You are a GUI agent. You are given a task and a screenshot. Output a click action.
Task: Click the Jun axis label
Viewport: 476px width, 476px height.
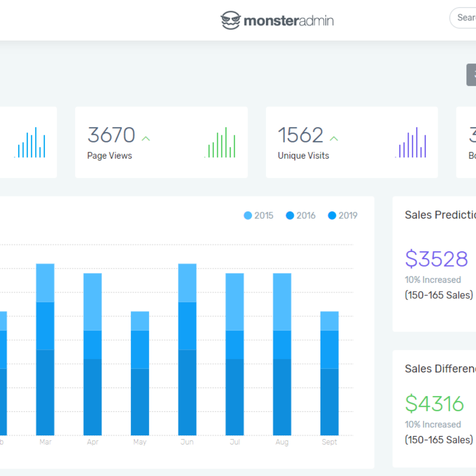(187, 442)
